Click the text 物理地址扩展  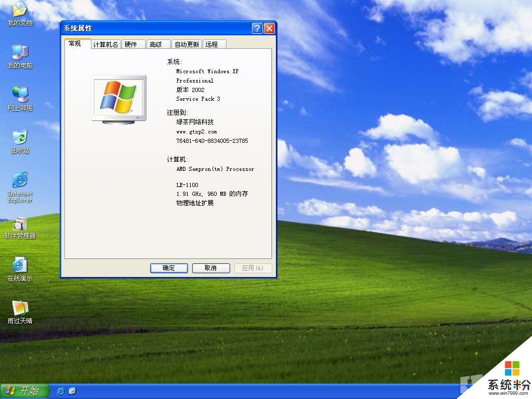tap(195, 203)
